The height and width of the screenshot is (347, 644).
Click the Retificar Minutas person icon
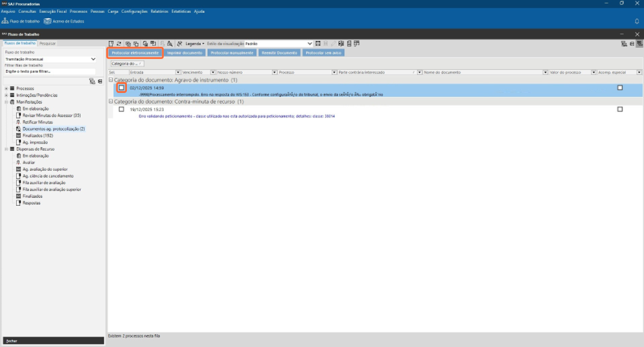pyautogui.click(x=19, y=122)
